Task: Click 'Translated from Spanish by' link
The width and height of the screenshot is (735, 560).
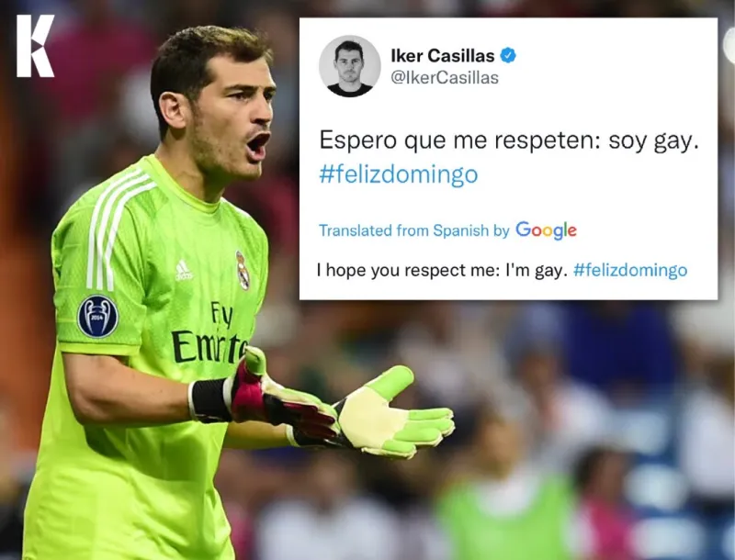Action: click(414, 230)
